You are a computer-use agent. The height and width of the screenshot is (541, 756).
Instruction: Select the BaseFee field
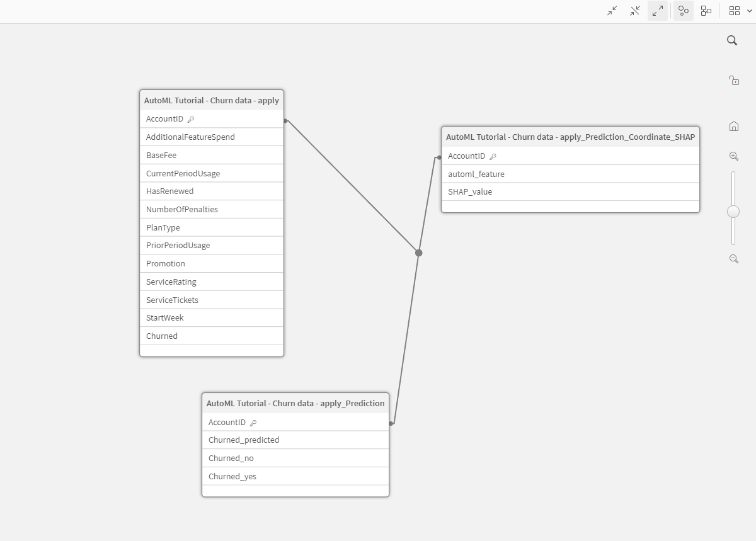(212, 155)
